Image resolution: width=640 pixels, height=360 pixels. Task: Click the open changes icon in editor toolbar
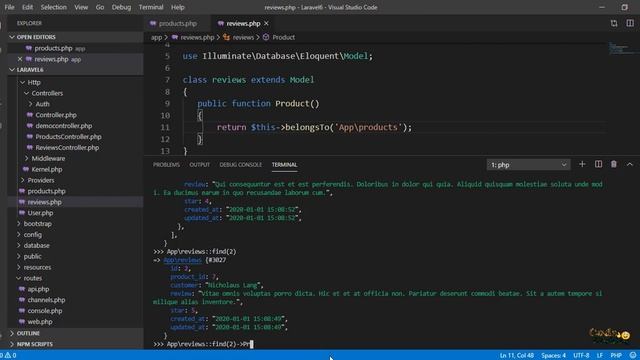[x=614, y=24]
